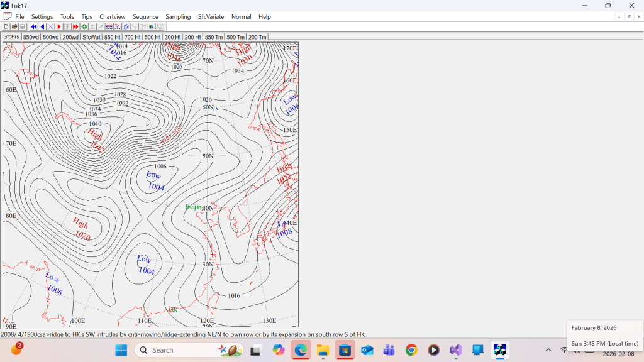Open the Chartview menu
Image resolution: width=644 pixels, height=362 pixels.
pyautogui.click(x=112, y=16)
